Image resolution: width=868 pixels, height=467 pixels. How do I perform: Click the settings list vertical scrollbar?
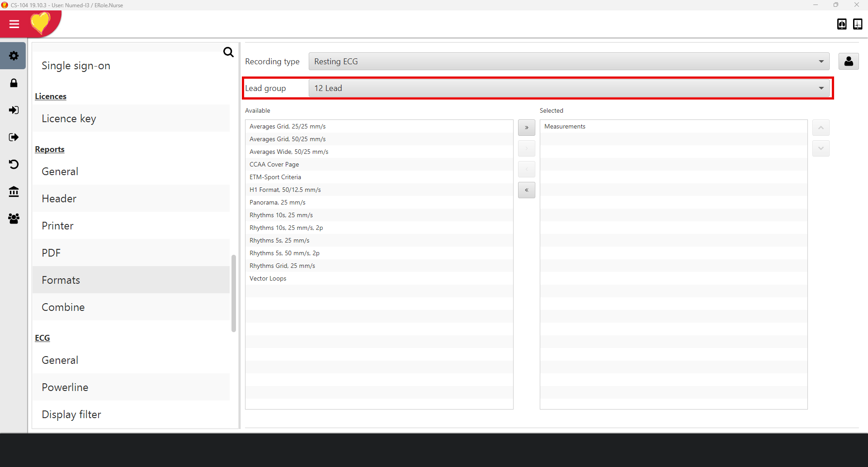point(234,293)
